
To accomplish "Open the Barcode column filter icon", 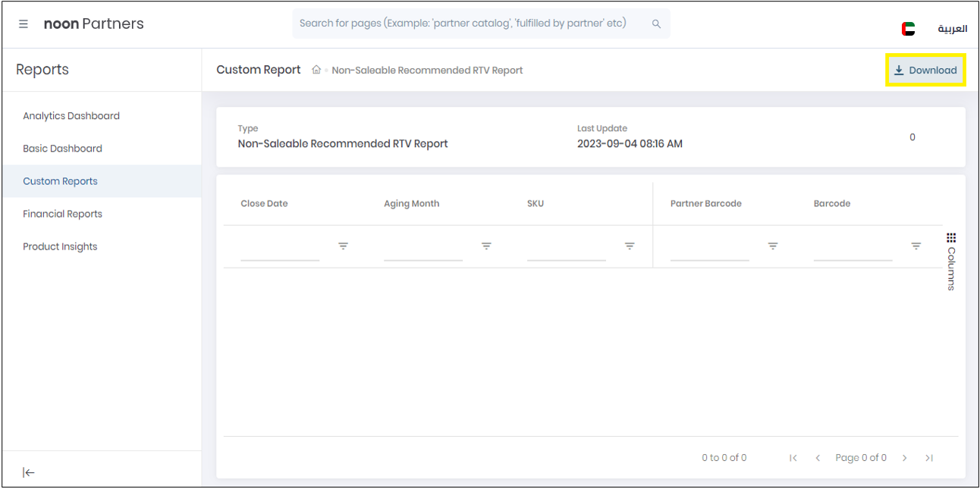I will point(916,246).
